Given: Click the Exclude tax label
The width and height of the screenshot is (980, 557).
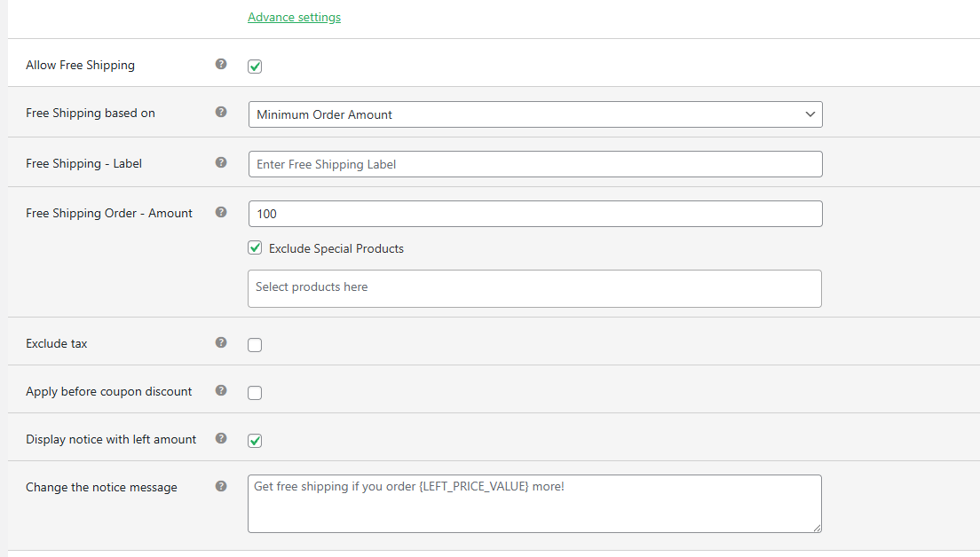Looking at the screenshot, I should pos(56,343).
